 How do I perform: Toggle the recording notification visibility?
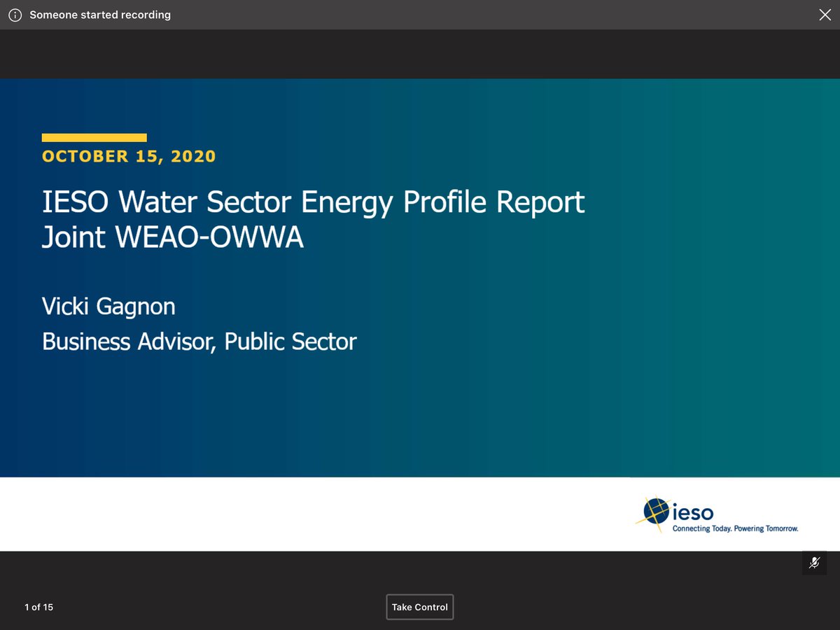click(x=825, y=14)
